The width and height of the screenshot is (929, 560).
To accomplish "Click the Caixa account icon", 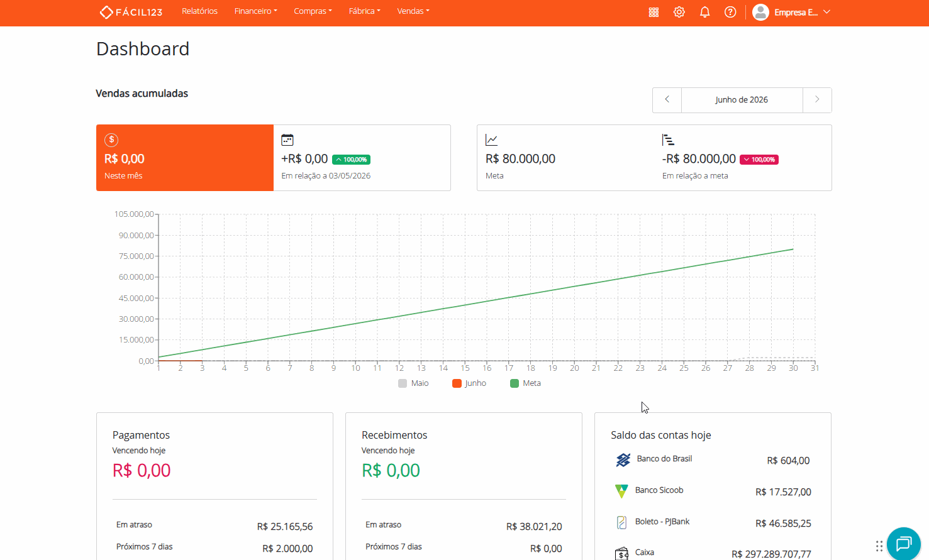I will 621,553.
